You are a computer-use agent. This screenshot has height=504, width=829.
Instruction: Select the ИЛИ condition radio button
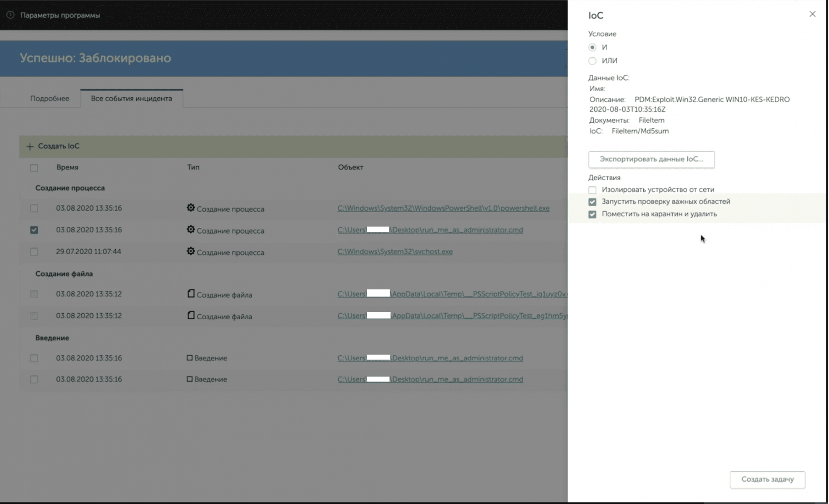[x=592, y=61]
